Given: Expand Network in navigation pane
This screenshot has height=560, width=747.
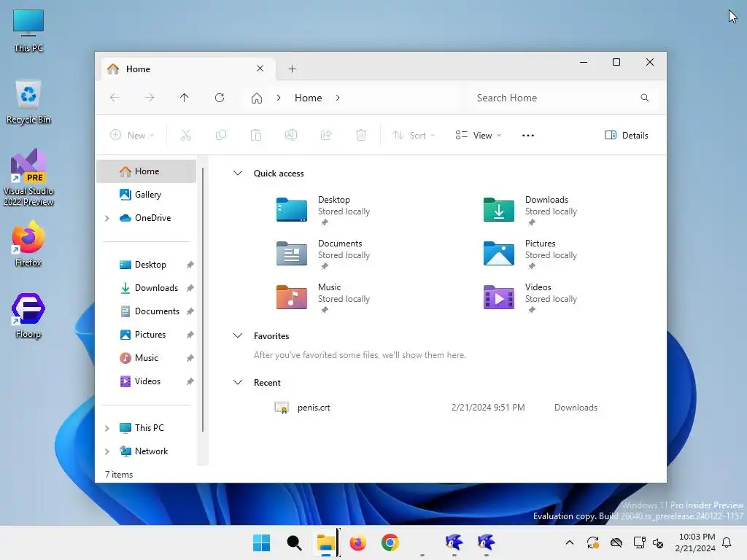Looking at the screenshot, I should [107, 451].
